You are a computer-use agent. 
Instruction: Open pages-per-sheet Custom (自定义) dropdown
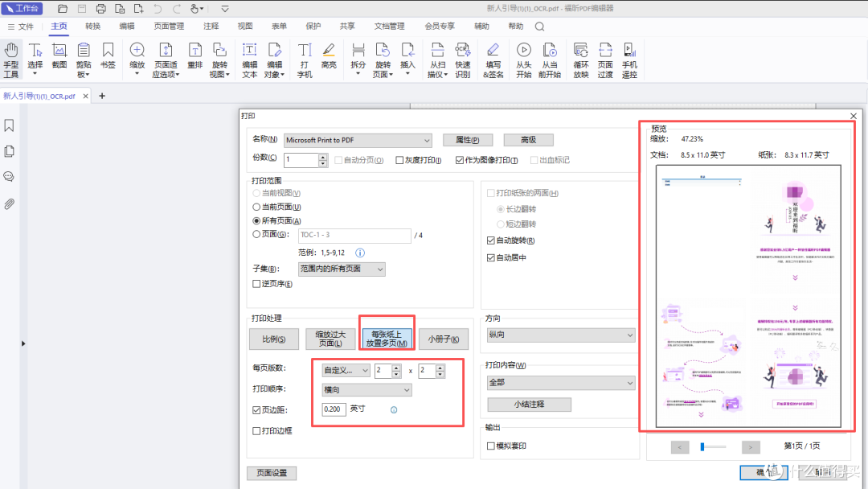(346, 370)
